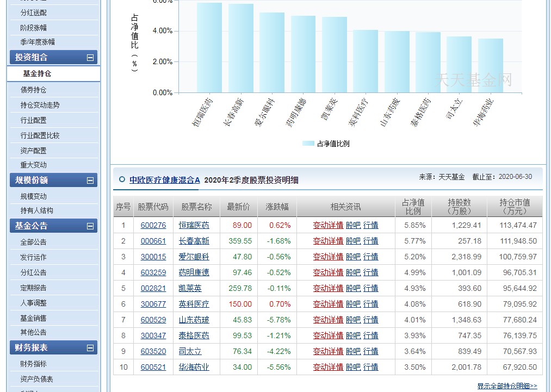Open 长春高新 stock name link
The width and height of the screenshot is (551, 392).
click(x=194, y=241)
